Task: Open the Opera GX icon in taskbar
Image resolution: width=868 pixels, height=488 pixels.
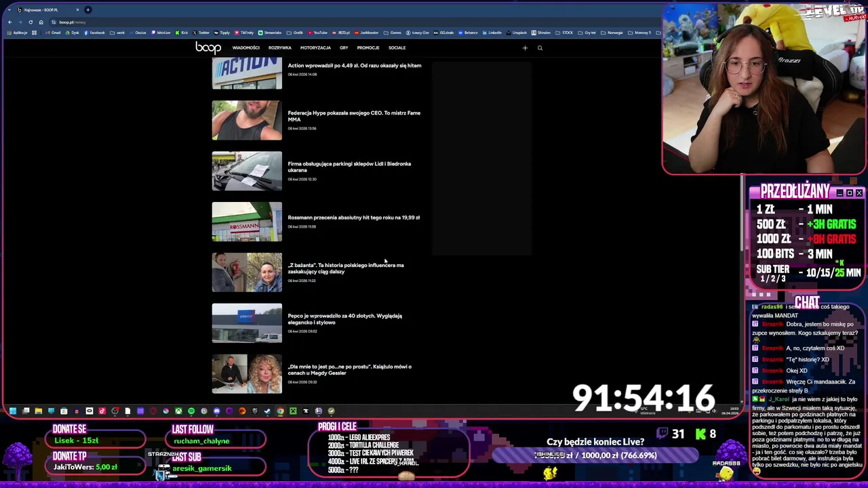Action: 153,411
